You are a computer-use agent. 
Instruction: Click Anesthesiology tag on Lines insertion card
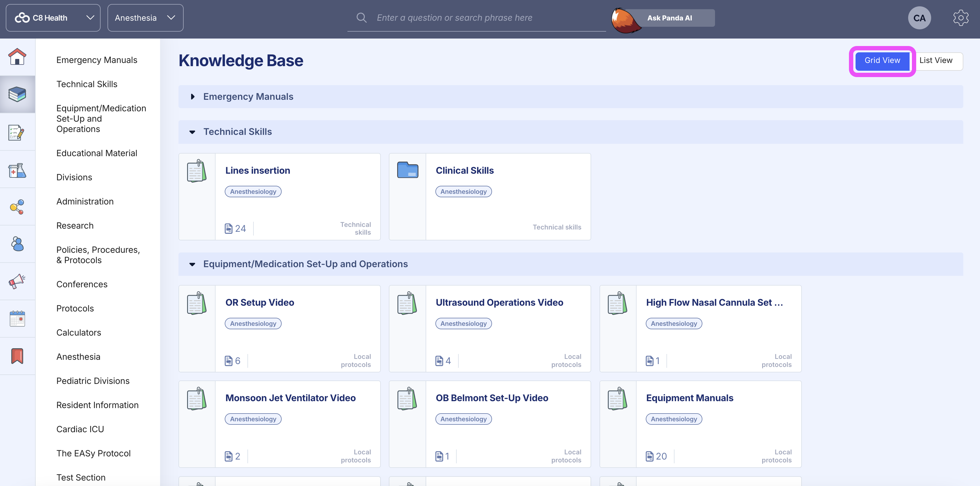click(x=253, y=192)
